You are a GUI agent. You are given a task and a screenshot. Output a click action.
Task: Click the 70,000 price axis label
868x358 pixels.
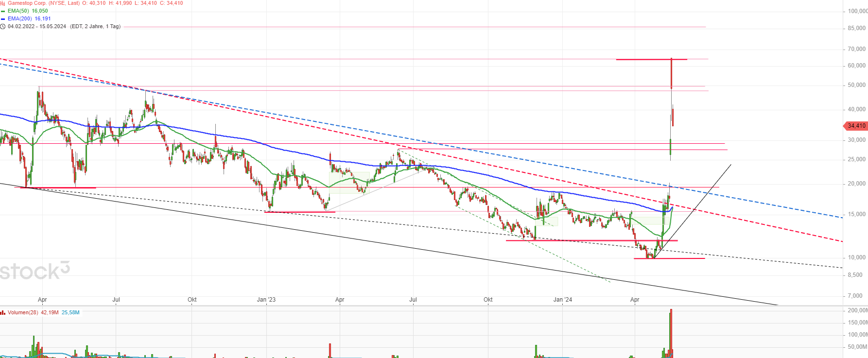856,49
